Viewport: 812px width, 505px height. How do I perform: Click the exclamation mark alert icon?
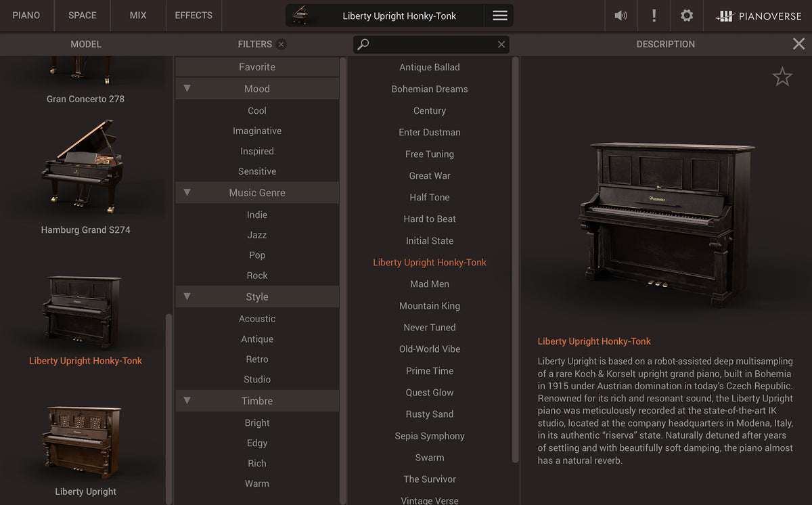pos(654,16)
